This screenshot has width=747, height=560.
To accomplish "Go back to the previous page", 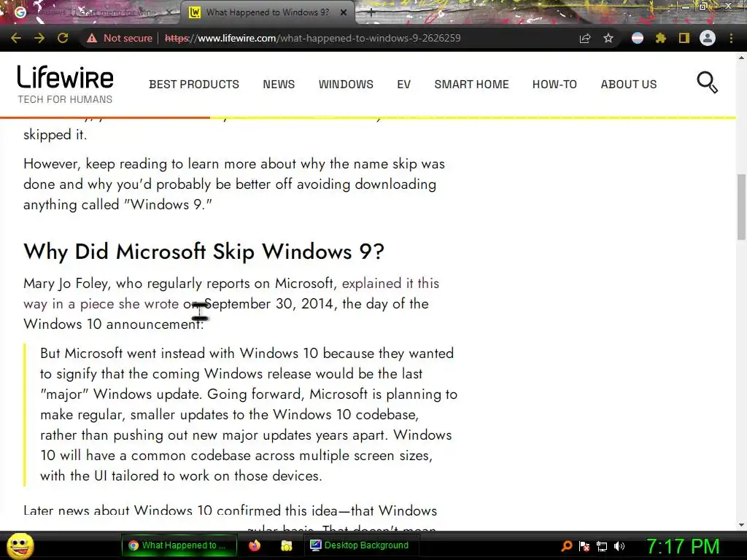I will point(16,38).
